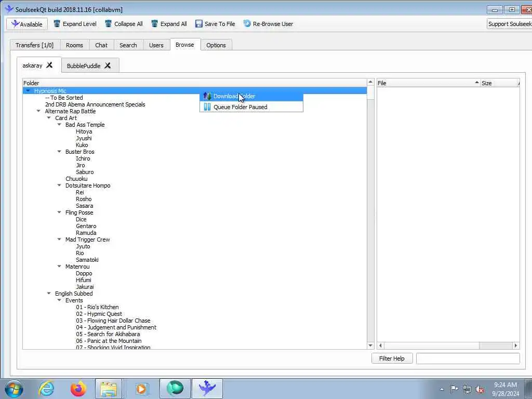Click folder list scrollbar up arrow

pos(370,83)
